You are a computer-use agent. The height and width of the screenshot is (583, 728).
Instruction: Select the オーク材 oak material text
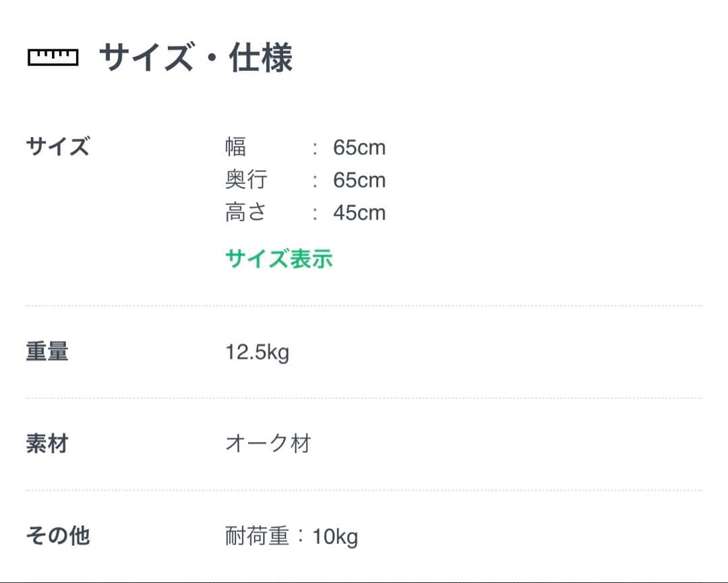click(266, 443)
